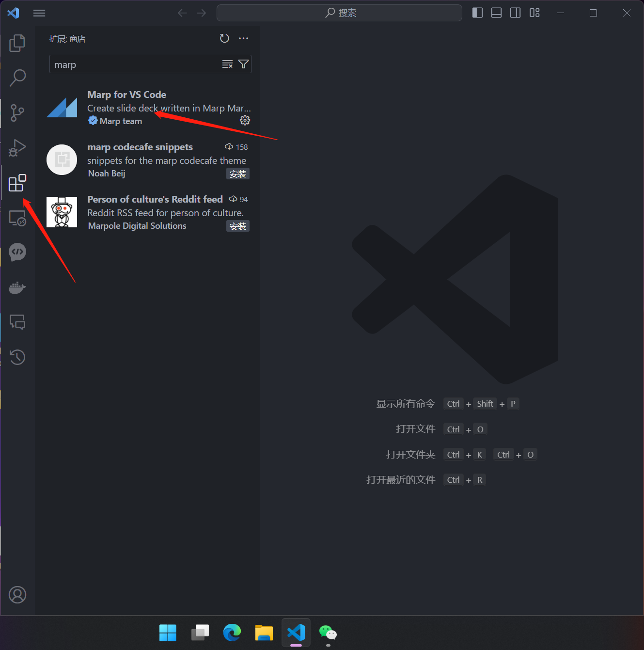The width and height of the screenshot is (644, 650).
Task: Open the chat code assistant icon
Action: coord(17,252)
